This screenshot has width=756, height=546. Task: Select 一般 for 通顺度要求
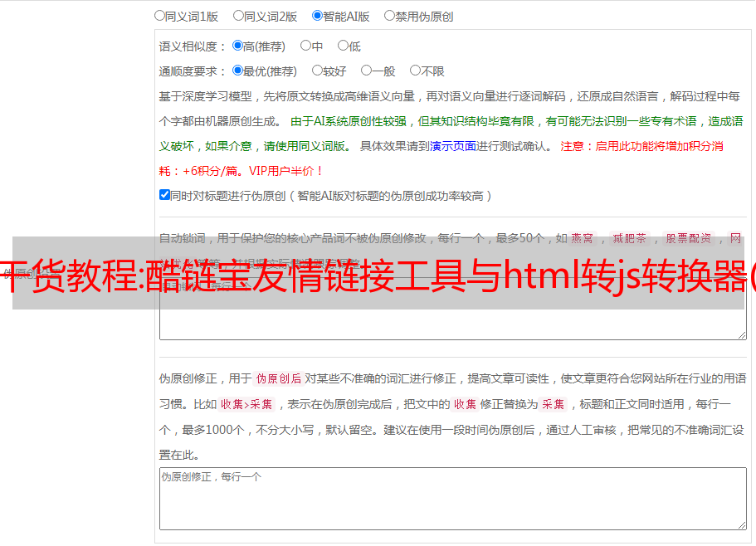[x=366, y=71]
